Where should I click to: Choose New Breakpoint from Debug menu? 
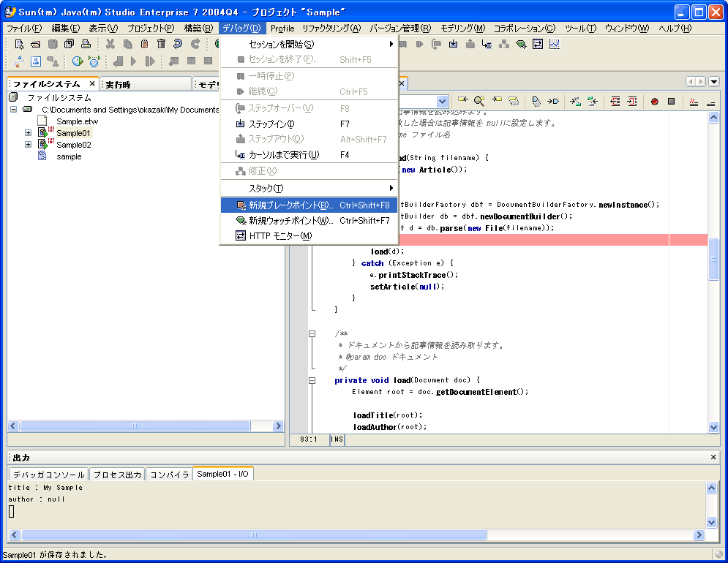click(x=309, y=205)
